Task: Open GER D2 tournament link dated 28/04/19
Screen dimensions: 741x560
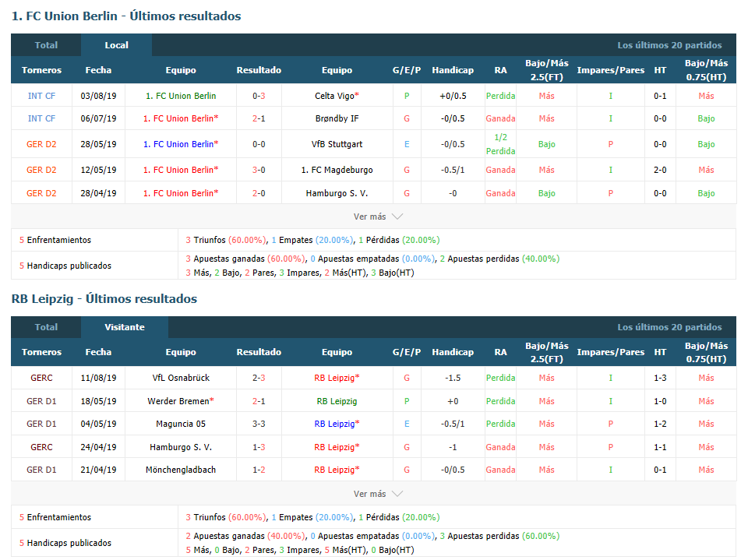Action: [41, 193]
